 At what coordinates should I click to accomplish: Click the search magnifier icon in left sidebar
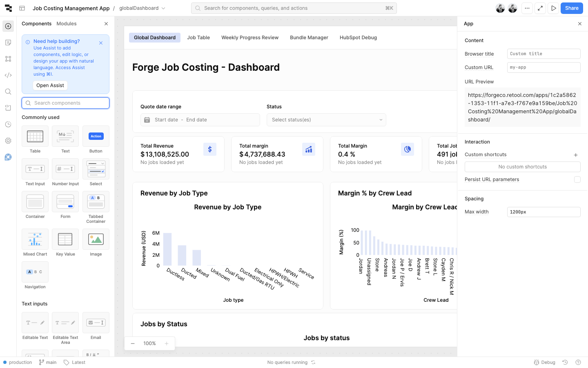click(x=8, y=92)
